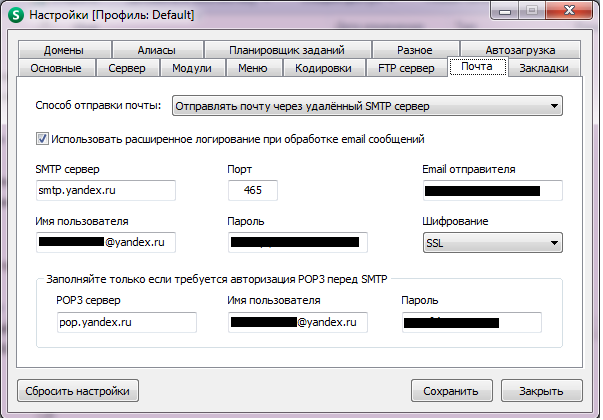Go to Планировщик заданий tab
603x420 pixels.
(286, 50)
